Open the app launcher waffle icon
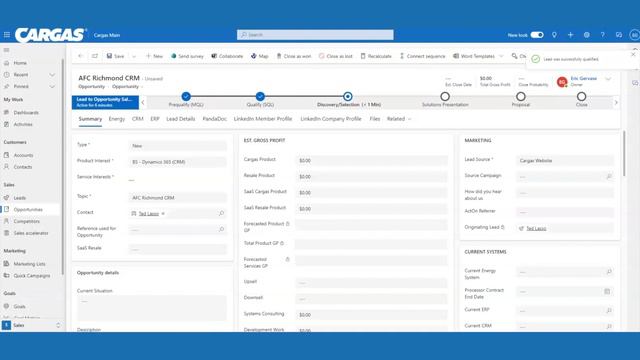 pyautogui.click(x=7, y=35)
